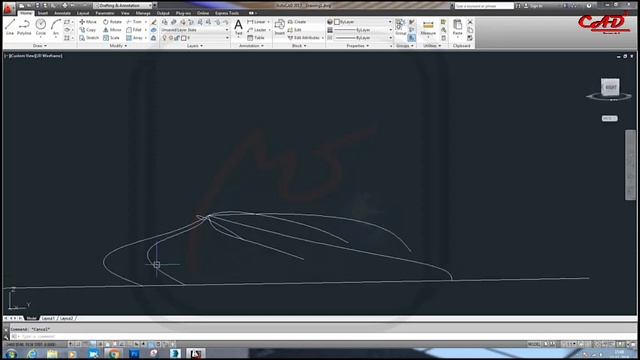This screenshot has height=360, width=640.
Task: Choose the Fillet command
Action: [x=134, y=30]
